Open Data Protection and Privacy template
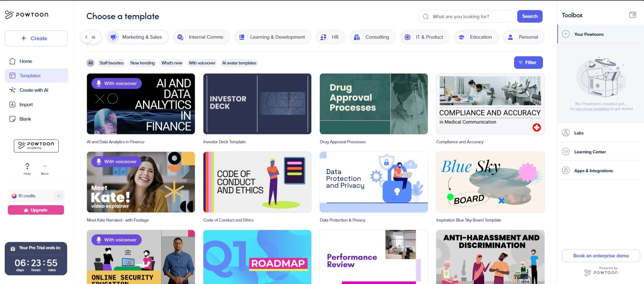 click(374, 182)
